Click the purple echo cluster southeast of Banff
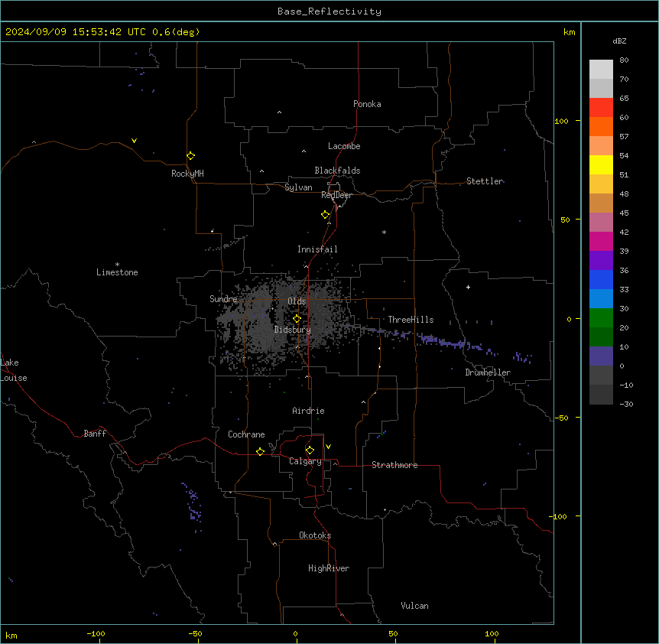The height and width of the screenshot is (644, 659). tap(193, 506)
